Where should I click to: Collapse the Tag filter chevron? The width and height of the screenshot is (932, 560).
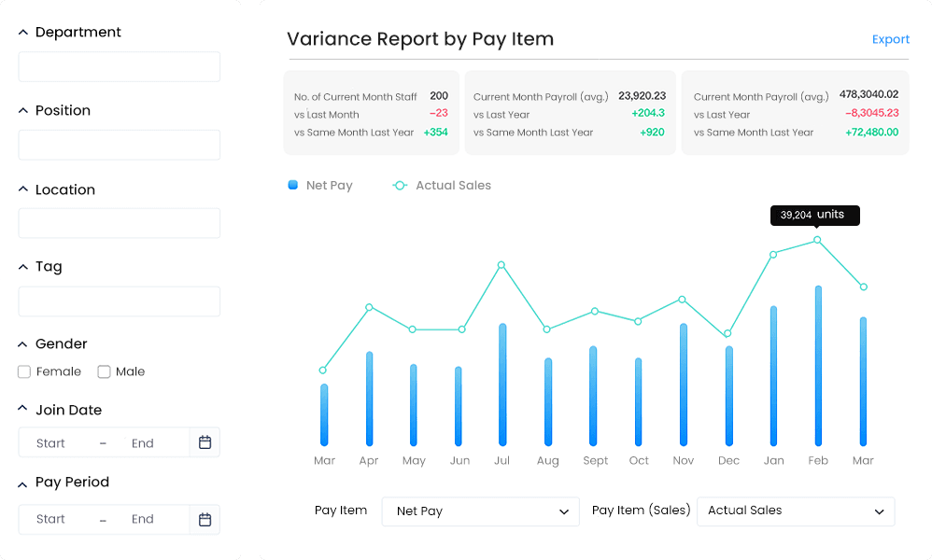click(23, 267)
